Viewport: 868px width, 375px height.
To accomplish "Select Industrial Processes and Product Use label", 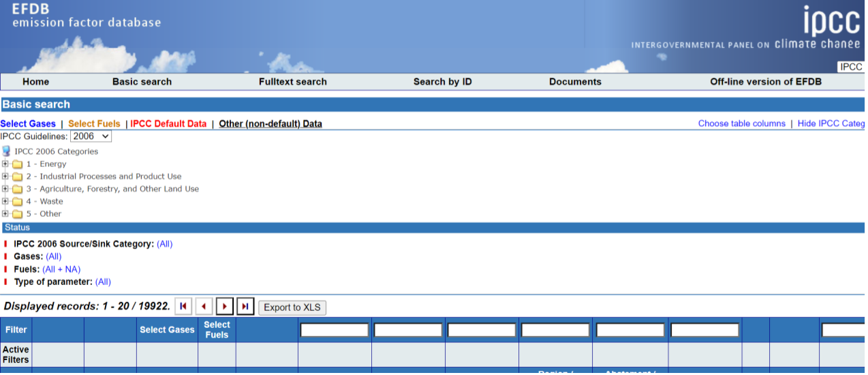I will pos(104,177).
